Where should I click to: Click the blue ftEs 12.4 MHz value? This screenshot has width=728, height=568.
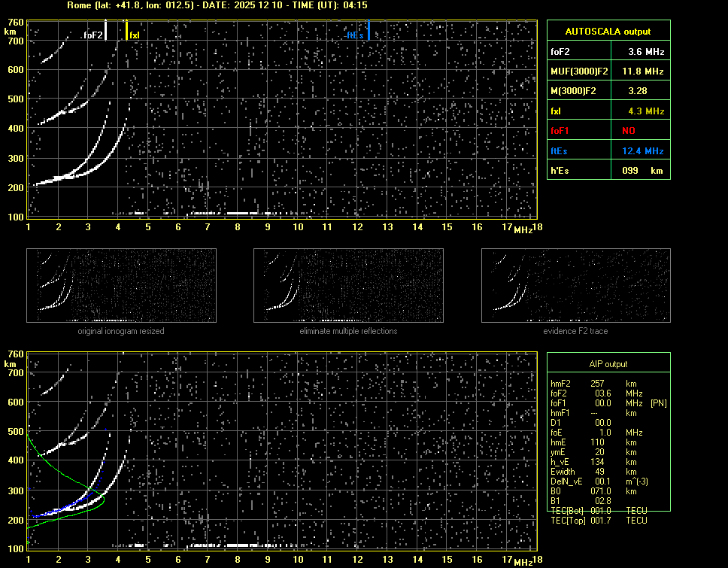coord(643,150)
